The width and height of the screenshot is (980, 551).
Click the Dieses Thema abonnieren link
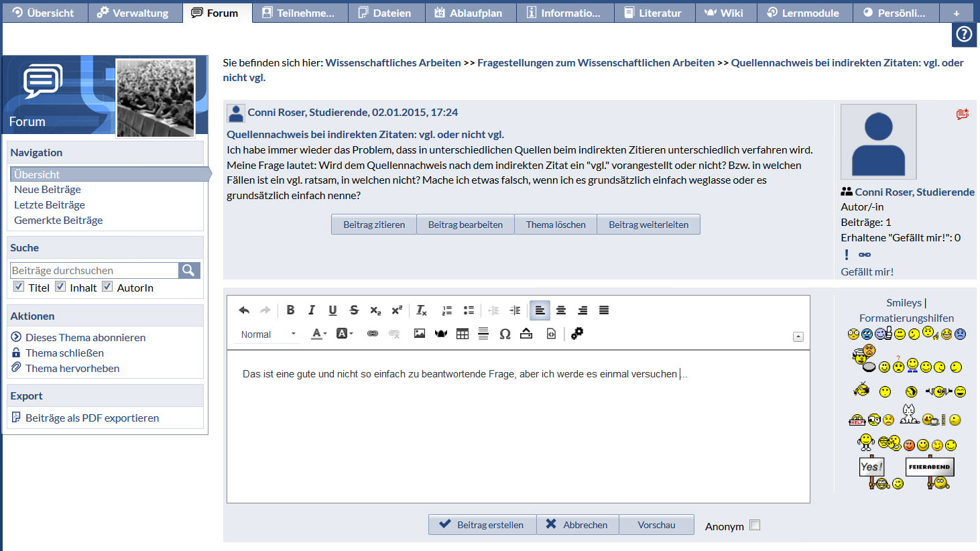point(85,337)
